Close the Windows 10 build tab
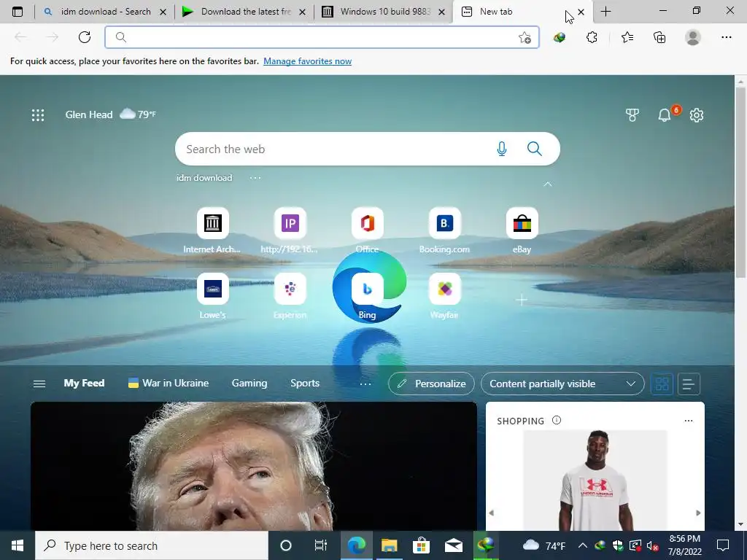Screen dimensions: 747x560 click(x=441, y=12)
